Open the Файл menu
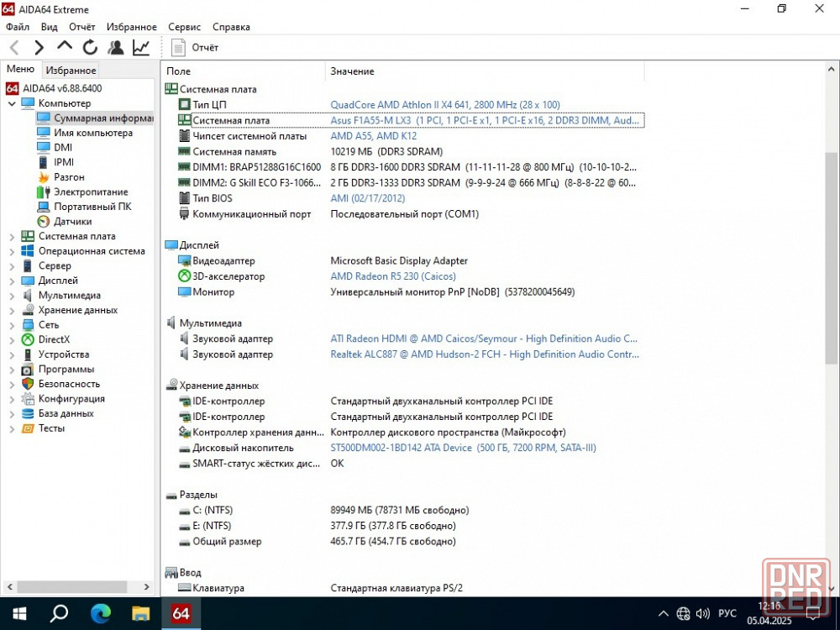Screen dimensions: 840x630 [x=18, y=27]
